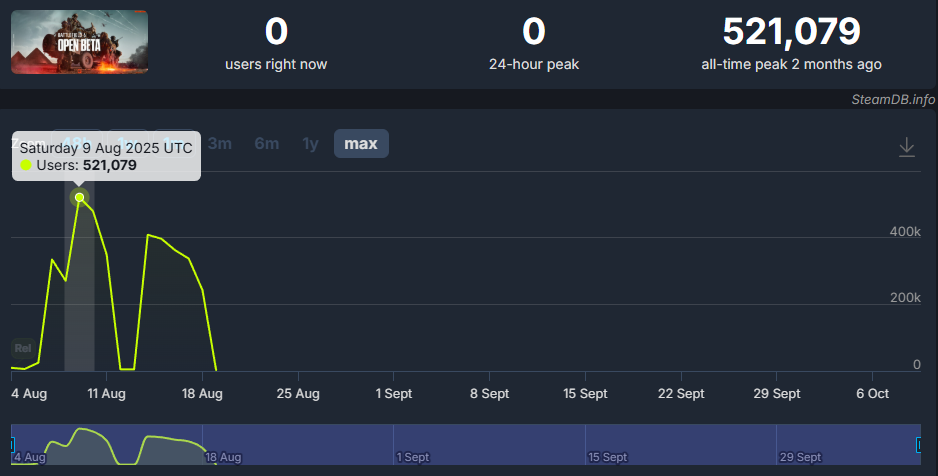Click the 18 Aug x-axis label
The image size is (938, 476).
(203, 394)
